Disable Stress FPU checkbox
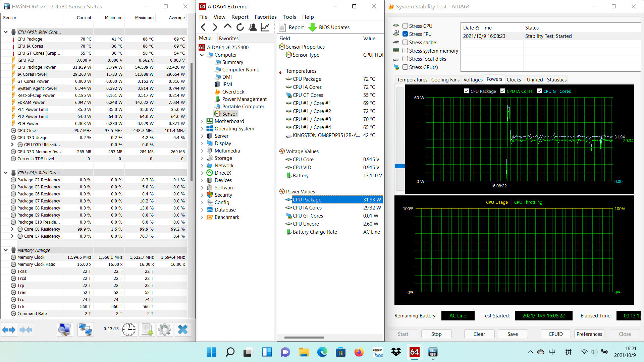The width and height of the screenshot is (644, 362). pos(405,34)
